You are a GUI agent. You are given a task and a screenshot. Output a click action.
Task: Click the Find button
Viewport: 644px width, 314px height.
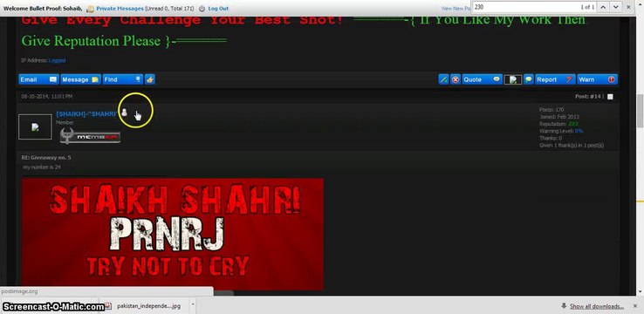[123, 79]
